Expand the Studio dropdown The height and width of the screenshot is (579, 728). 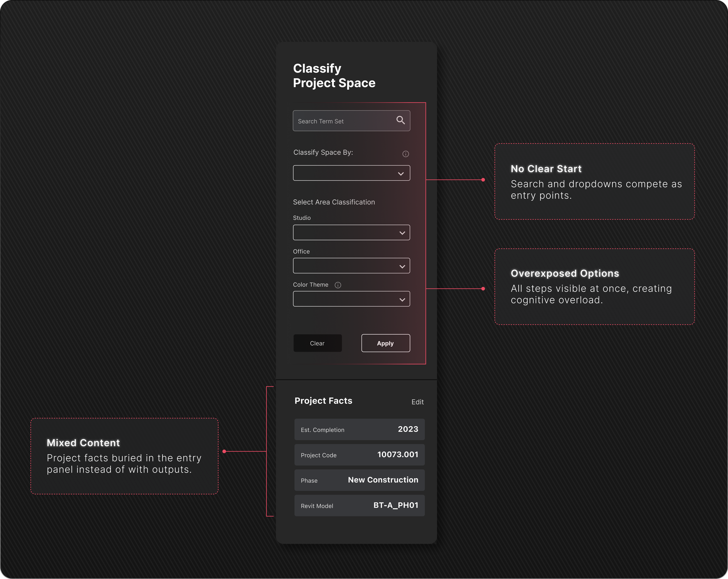(351, 232)
